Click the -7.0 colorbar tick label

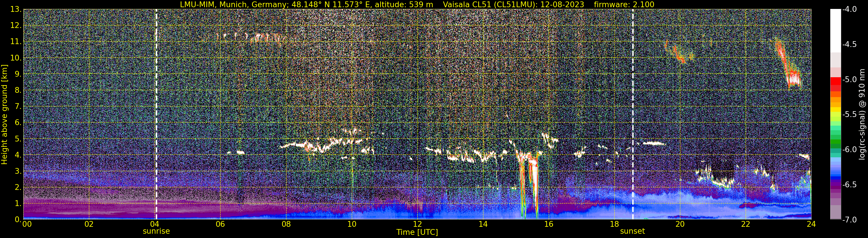click(850, 220)
